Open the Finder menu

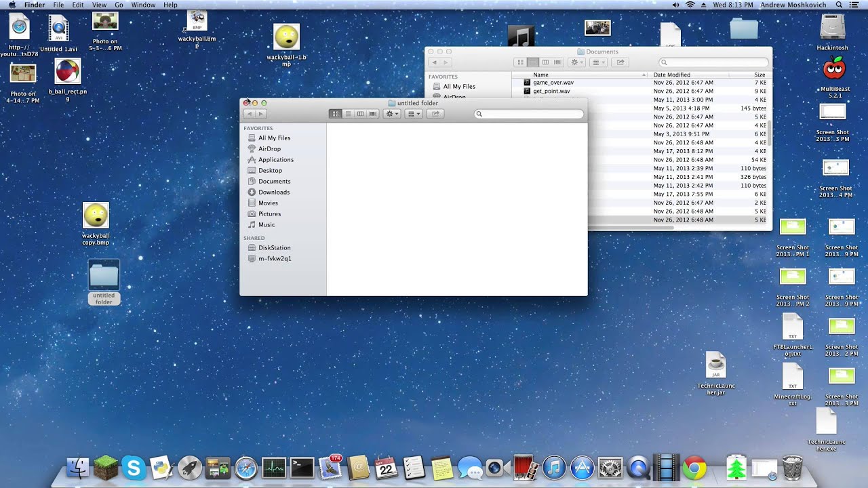coord(35,5)
